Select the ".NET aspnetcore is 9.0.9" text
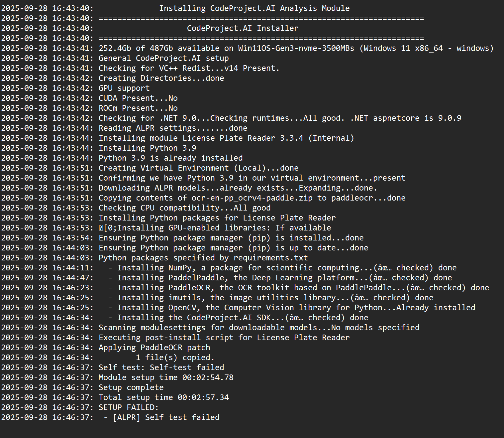 (405, 118)
